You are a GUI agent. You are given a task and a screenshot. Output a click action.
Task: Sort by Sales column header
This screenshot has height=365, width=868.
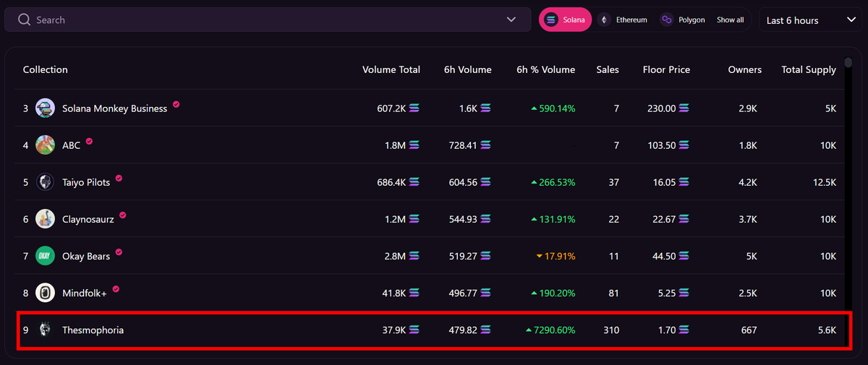point(608,69)
